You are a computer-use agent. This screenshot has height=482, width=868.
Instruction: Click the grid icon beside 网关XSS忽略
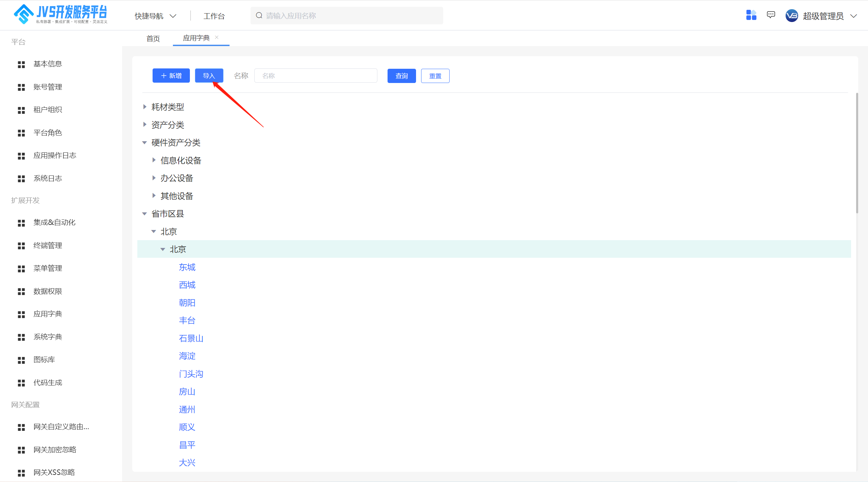pyautogui.click(x=21, y=473)
